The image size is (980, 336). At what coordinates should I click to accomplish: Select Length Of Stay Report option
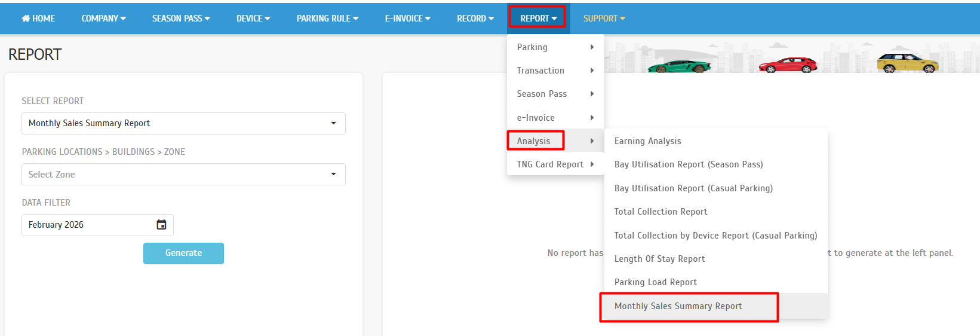click(659, 259)
